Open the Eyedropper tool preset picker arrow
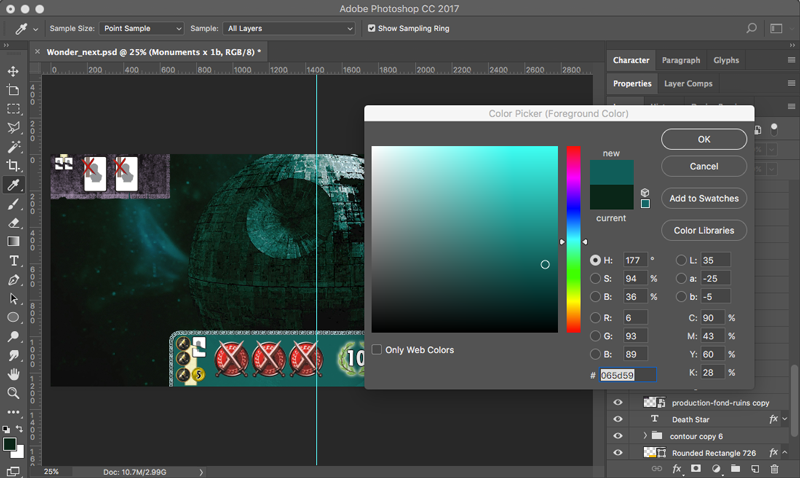The image size is (800, 478). pos(35,30)
